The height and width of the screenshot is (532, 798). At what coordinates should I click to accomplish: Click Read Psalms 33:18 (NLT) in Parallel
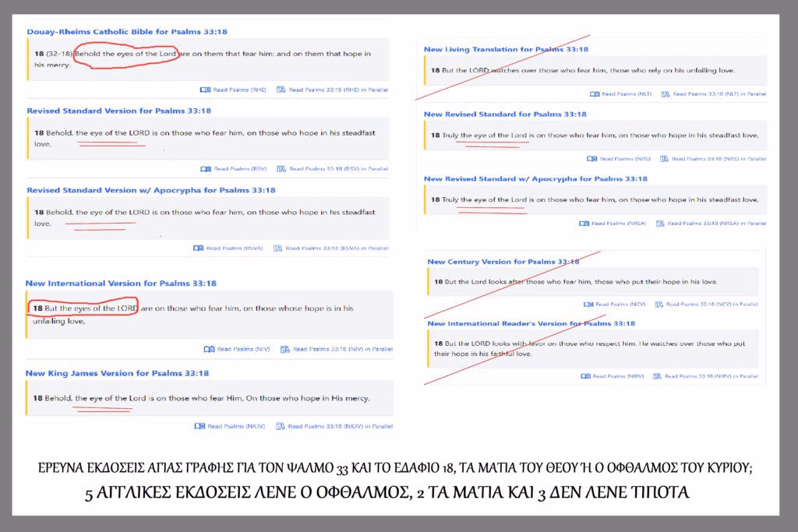pyautogui.click(x=719, y=94)
